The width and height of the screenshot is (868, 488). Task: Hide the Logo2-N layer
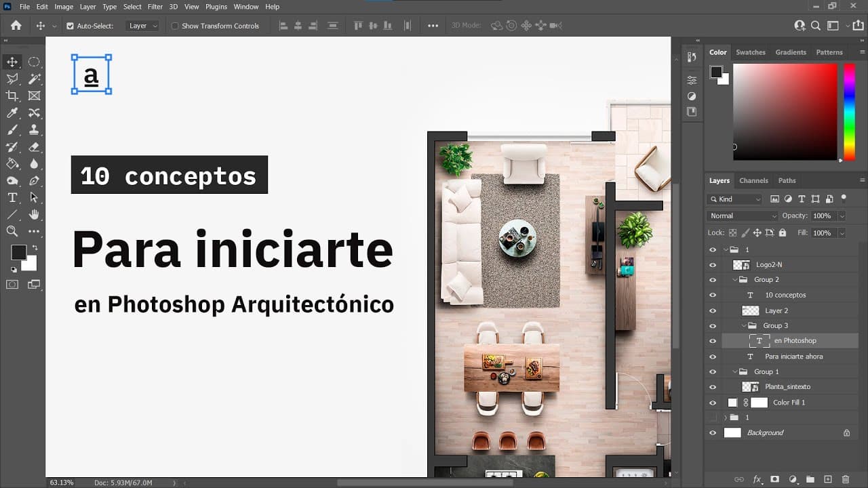[712, 265]
